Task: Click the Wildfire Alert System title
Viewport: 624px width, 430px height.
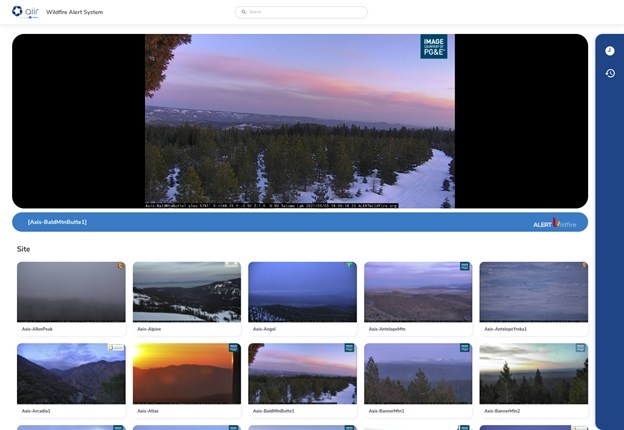Action: pyautogui.click(x=74, y=12)
